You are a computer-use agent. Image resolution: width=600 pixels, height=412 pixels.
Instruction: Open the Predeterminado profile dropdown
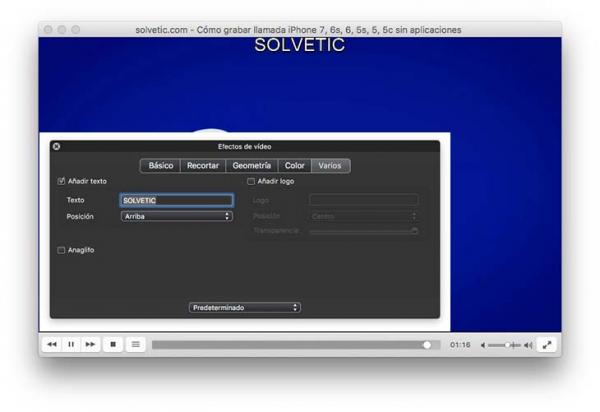point(245,308)
